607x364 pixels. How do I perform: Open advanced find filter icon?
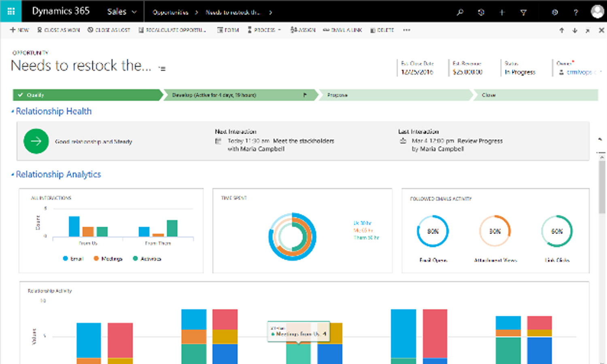tap(523, 12)
